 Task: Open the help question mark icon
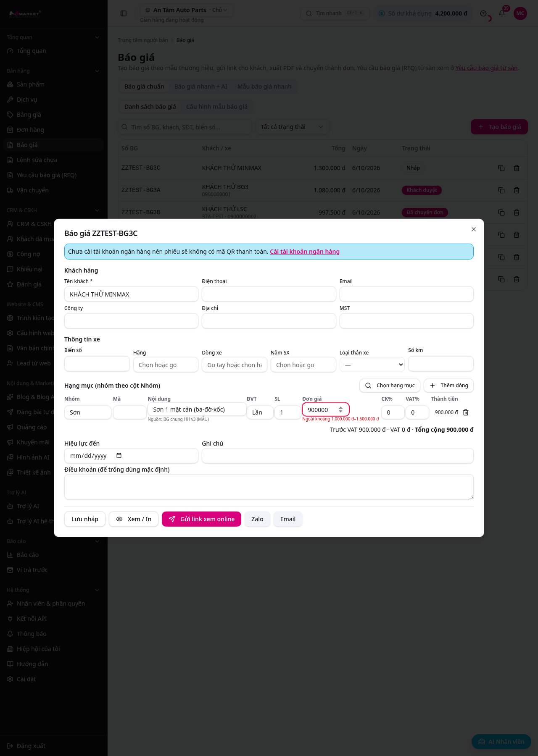[x=483, y=13]
